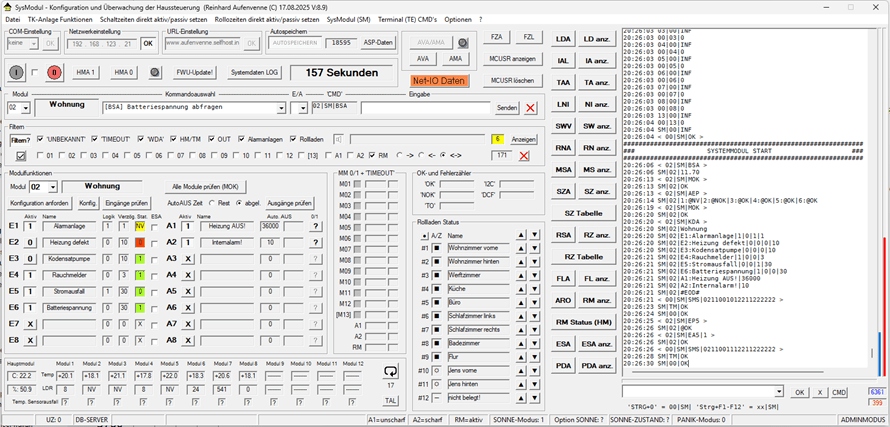Click the Systemdaten LOG button
This screenshot has width=890, height=427.
tap(254, 73)
